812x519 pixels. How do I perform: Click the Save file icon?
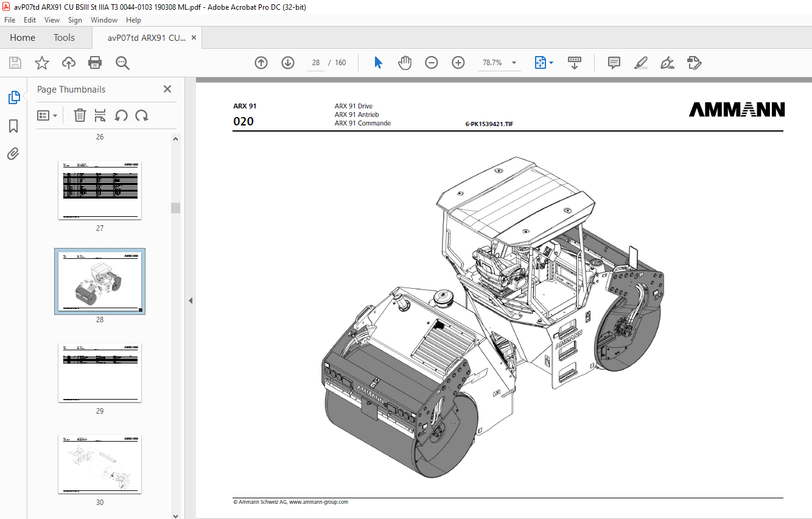15,63
